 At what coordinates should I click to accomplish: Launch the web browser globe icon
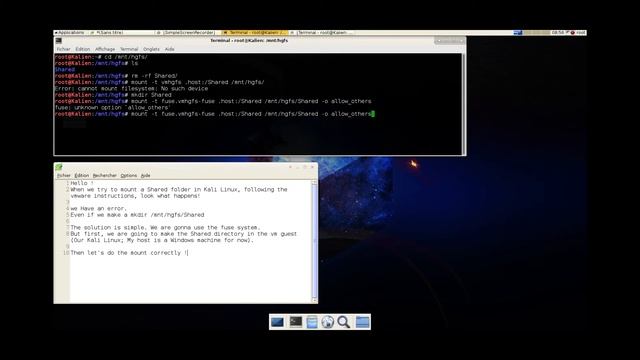point(327,322)
